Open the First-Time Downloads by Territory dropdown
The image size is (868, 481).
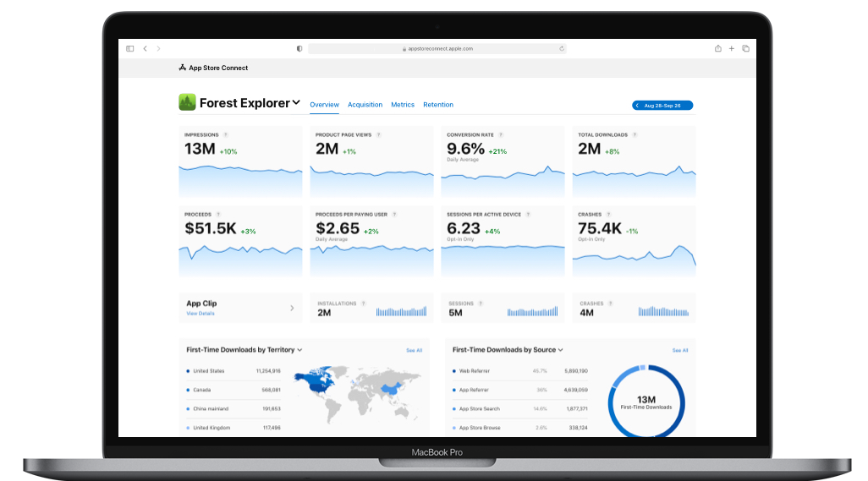[x=299, y=350]
